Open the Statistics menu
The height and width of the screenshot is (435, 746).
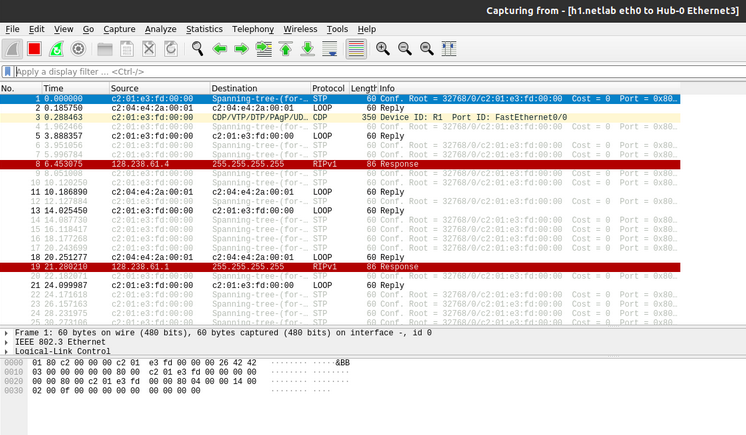coord(204,29)
